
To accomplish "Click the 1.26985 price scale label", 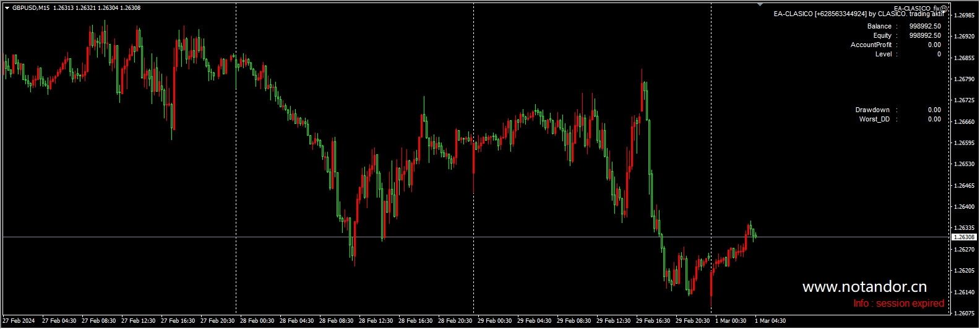I will point(964,15).
